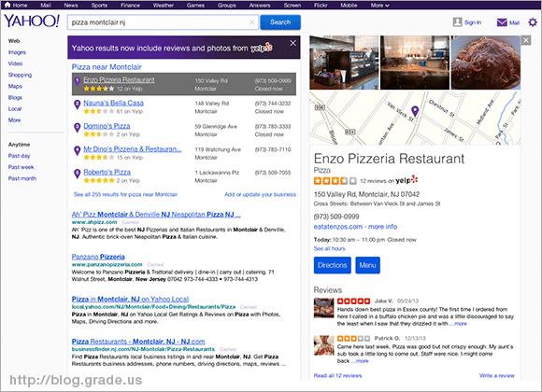Open Ah' Pizz Montclair search result
The height and width of the screenshot is (392, 542).
coord(156,215)
